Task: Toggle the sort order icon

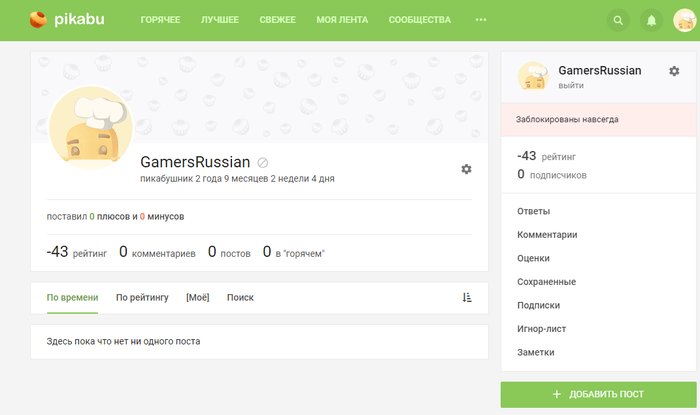Action: 467,298
